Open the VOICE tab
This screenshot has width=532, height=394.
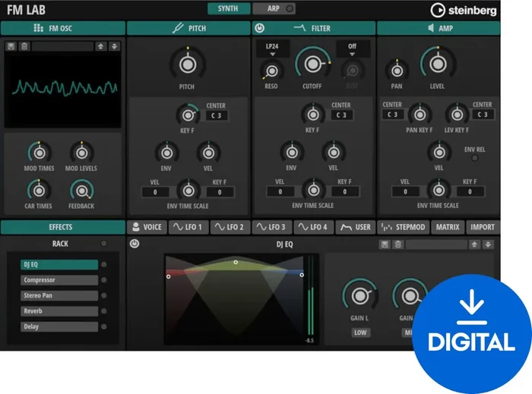coord(147,227)
